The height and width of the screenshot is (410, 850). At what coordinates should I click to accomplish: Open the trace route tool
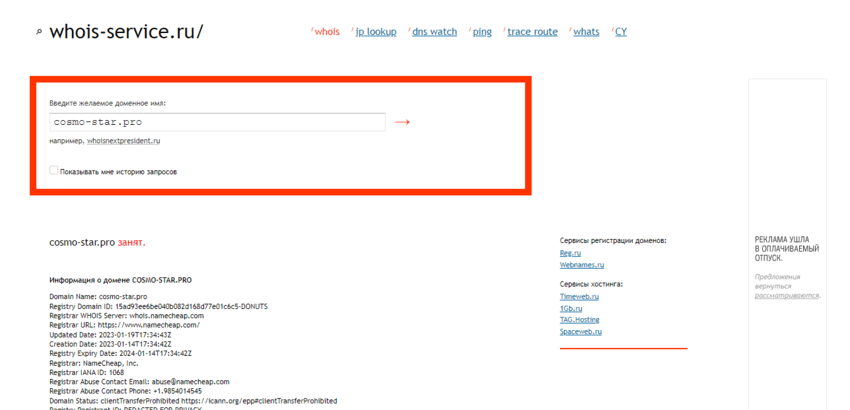coord(532,32)
